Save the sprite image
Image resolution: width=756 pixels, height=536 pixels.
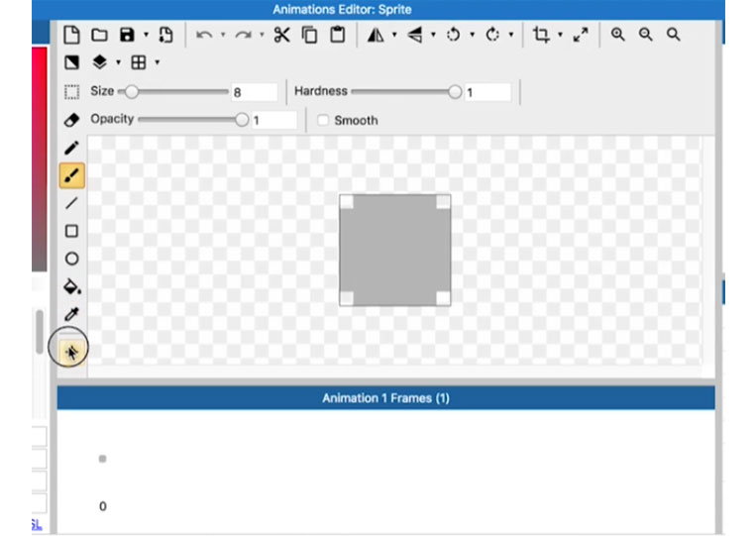(x=127, y=35)
